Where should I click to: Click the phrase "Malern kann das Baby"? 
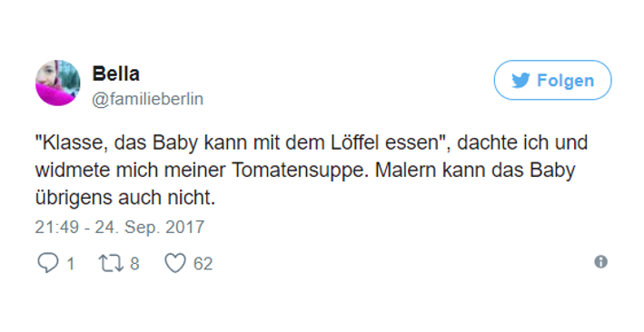pyautogui.click(x=475, y=171)
